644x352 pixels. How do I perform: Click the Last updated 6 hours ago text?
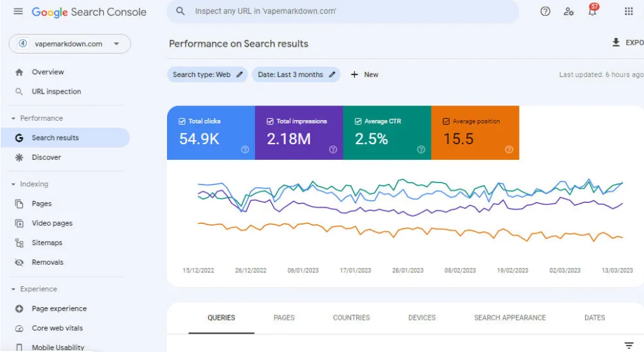[x=601, y=75]
